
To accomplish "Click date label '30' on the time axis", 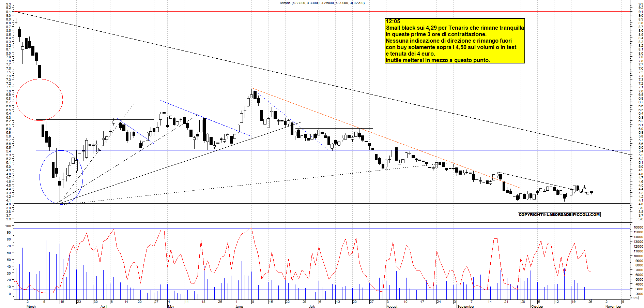I will pos(96,302).
